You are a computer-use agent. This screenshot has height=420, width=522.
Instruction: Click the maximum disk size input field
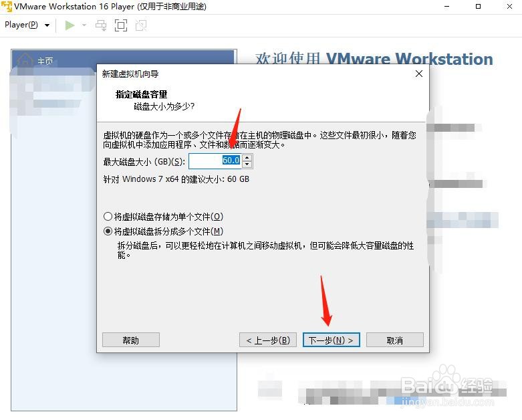tap(215, 161)
